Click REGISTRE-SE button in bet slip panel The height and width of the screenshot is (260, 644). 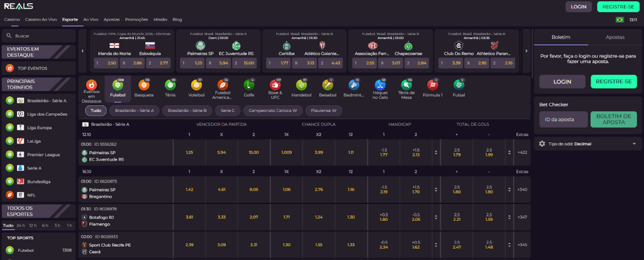(614, 81)
